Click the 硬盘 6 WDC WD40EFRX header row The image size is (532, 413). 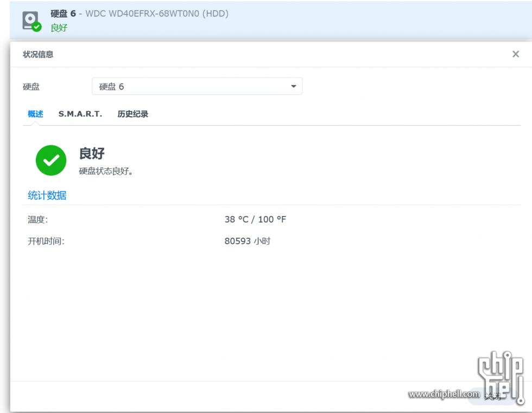(x=271, y=20)
